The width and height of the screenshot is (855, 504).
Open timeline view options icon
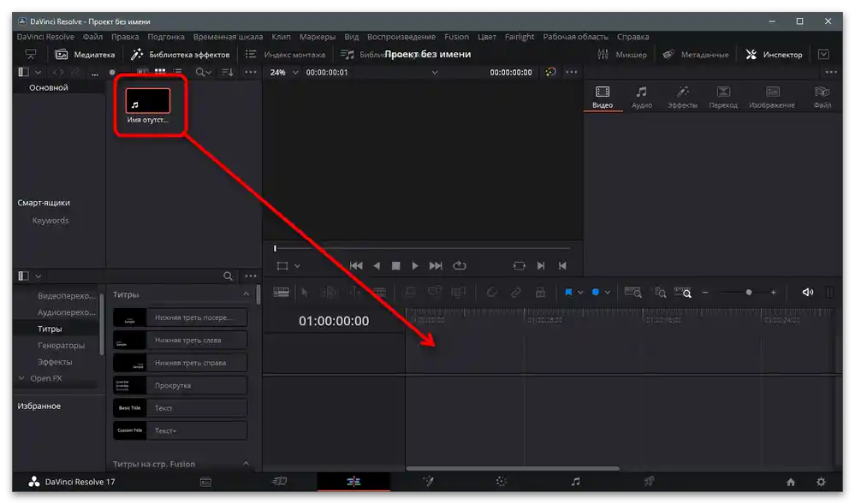(x=281, y=293)
